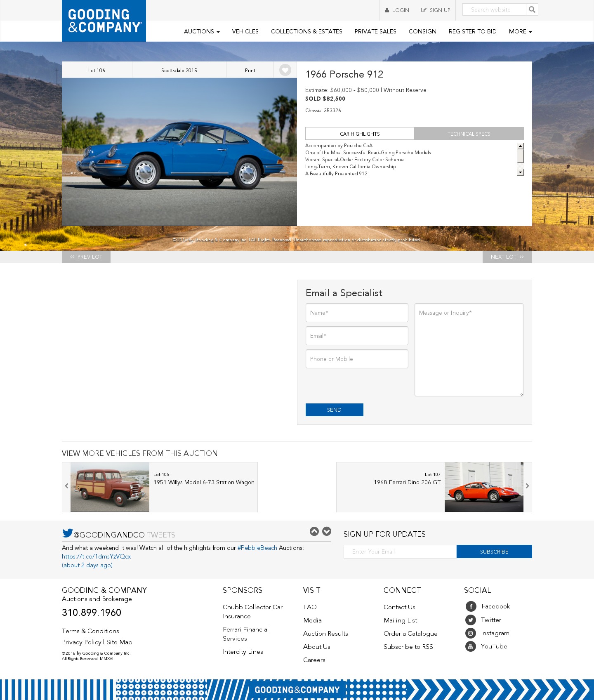The image size is (594, 700).
Task: Open REGISTER TO BID menu item
Action: (x=472, y=31)
